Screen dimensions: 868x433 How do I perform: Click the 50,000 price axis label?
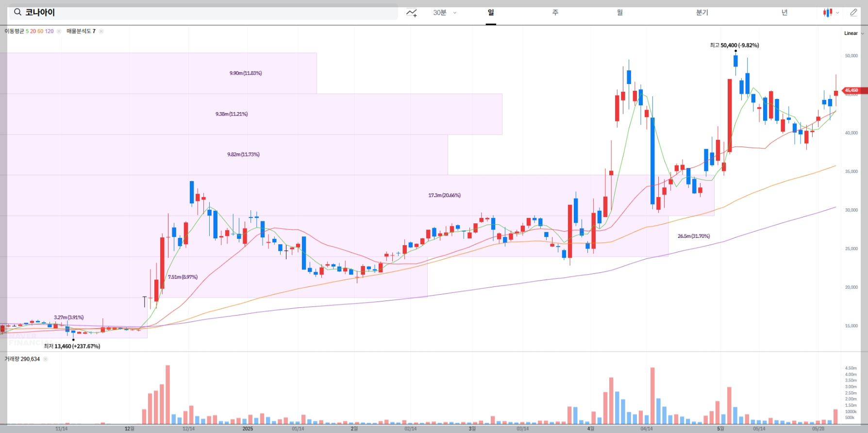tap(851, 56)
